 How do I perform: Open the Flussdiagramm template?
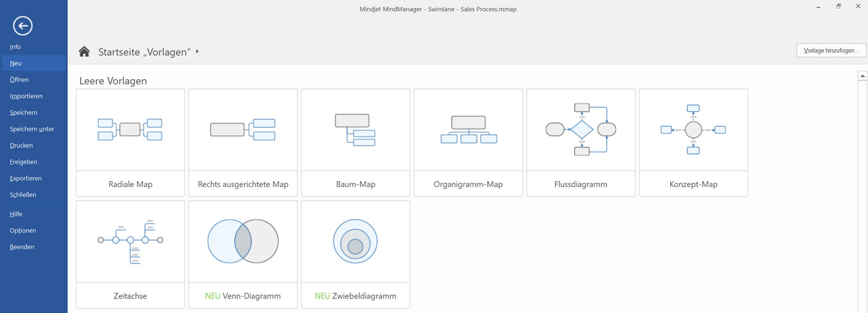tap(580, 130)
